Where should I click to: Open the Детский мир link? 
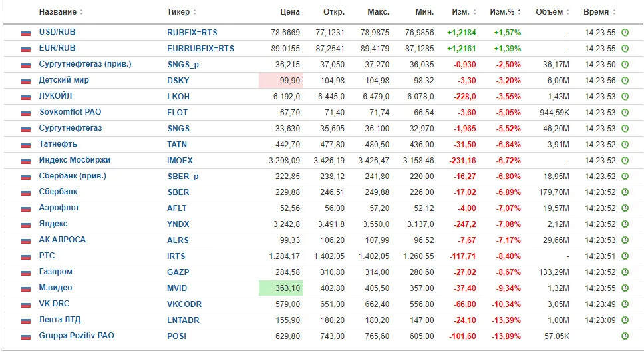[64, 80]
